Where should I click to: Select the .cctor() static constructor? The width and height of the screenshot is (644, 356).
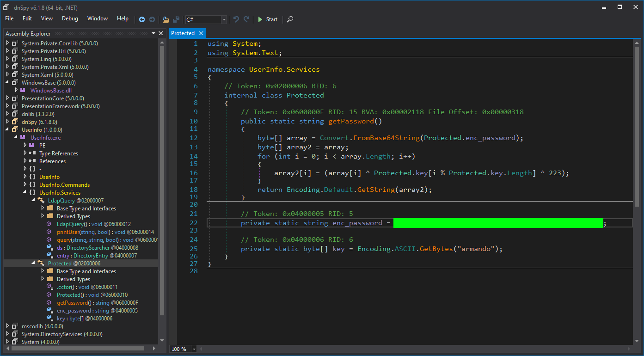click(x=87, y=287)
